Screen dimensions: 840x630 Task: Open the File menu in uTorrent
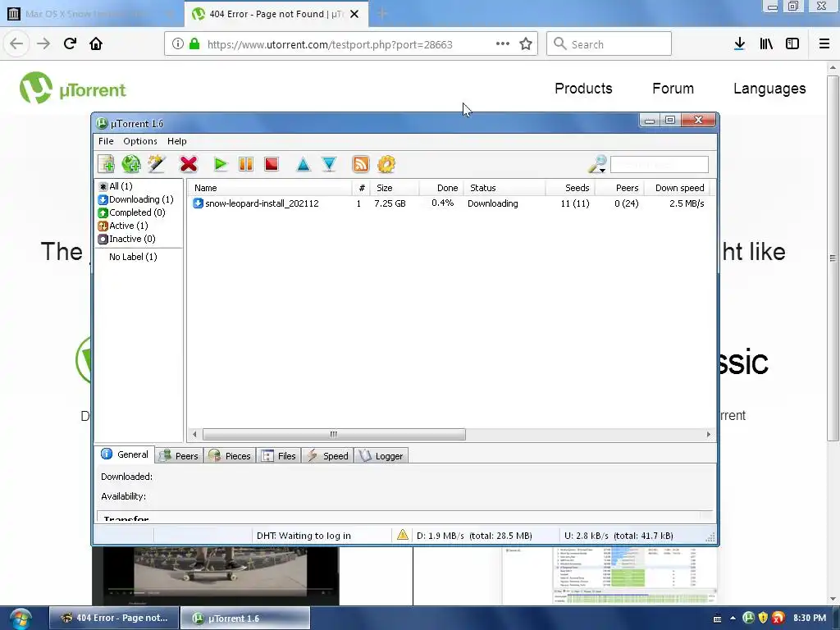(x=106, y=141)
